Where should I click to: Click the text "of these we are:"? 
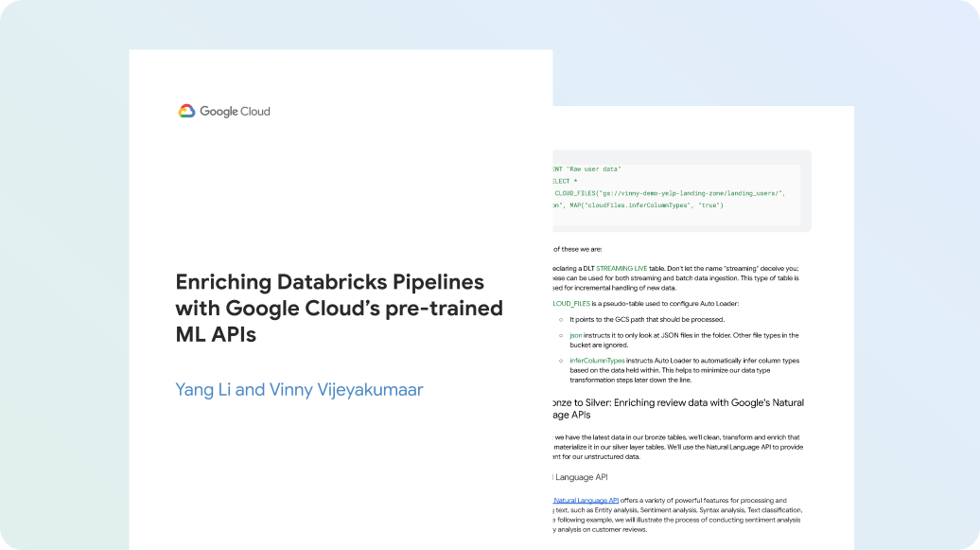point(577,249)
